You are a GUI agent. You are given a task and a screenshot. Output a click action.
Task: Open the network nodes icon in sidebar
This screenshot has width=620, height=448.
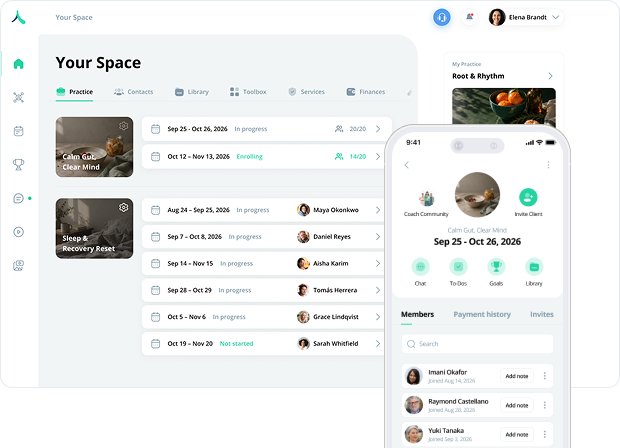tap(19, 97)
